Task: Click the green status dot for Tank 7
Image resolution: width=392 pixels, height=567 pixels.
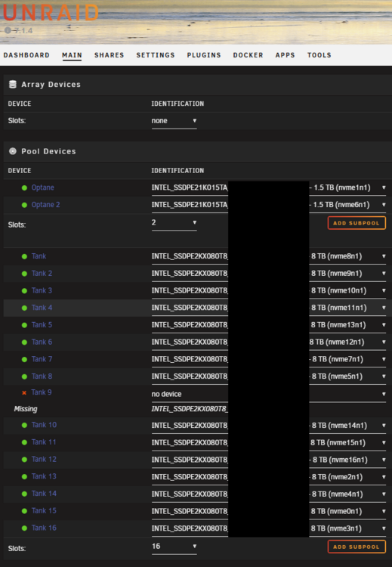Action: (x=24, y=359)
